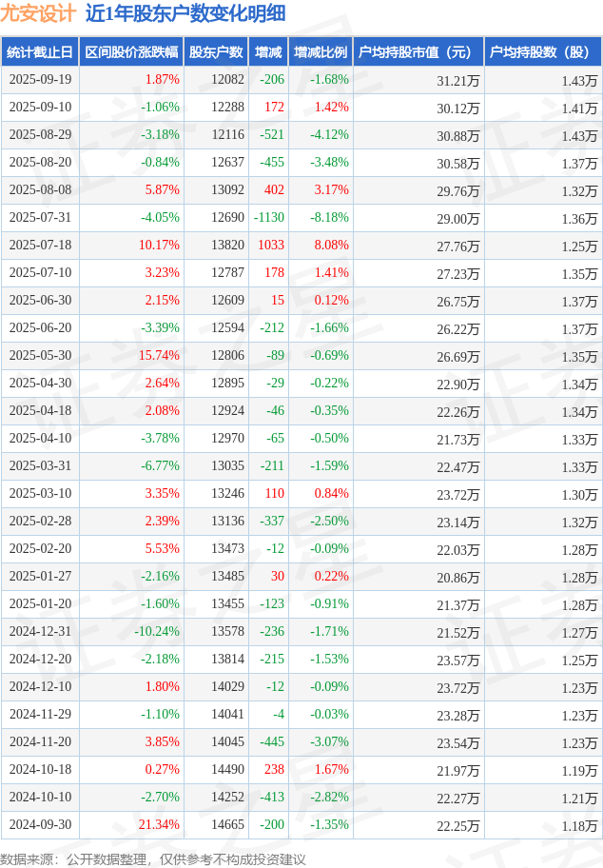Select the 8.08% change ratio cell
The height and width of the screenshot is (868, 603).
click(x=331, y=246)
